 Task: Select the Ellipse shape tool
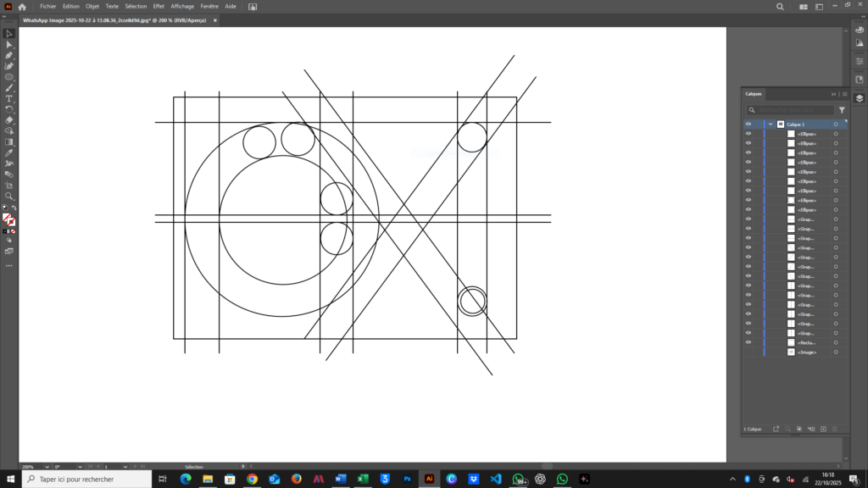(8, 77)
